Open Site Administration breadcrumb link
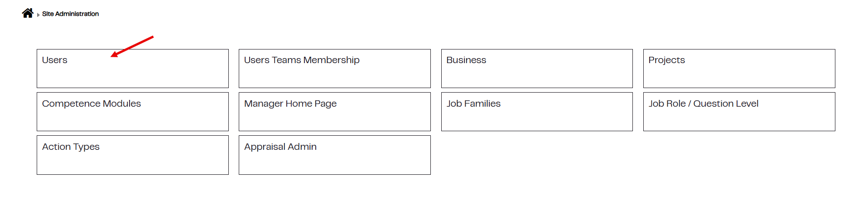The image size is (868, 222). coord(70,14)
